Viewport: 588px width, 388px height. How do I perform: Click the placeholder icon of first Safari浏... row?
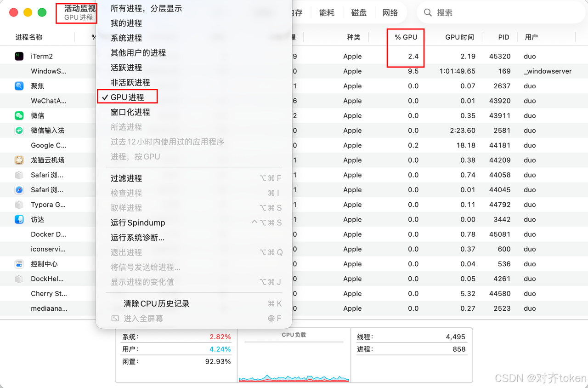coord(19,175)
